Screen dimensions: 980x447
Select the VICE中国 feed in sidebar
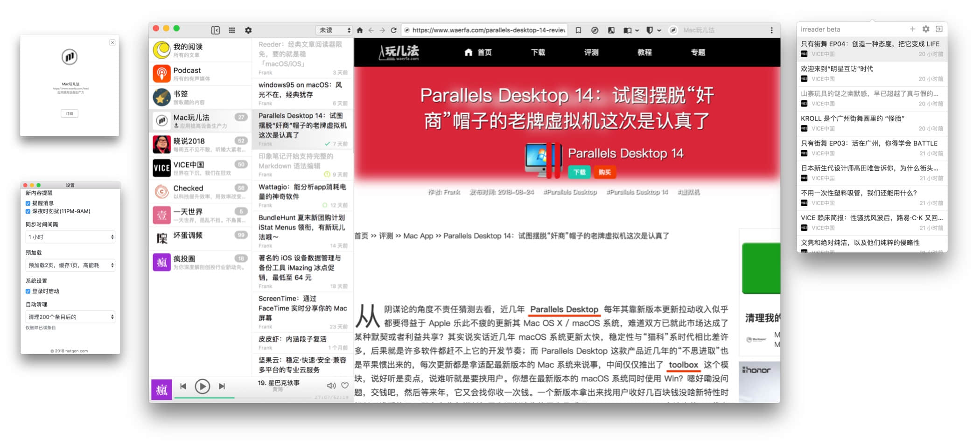click(x=200, y=168)
